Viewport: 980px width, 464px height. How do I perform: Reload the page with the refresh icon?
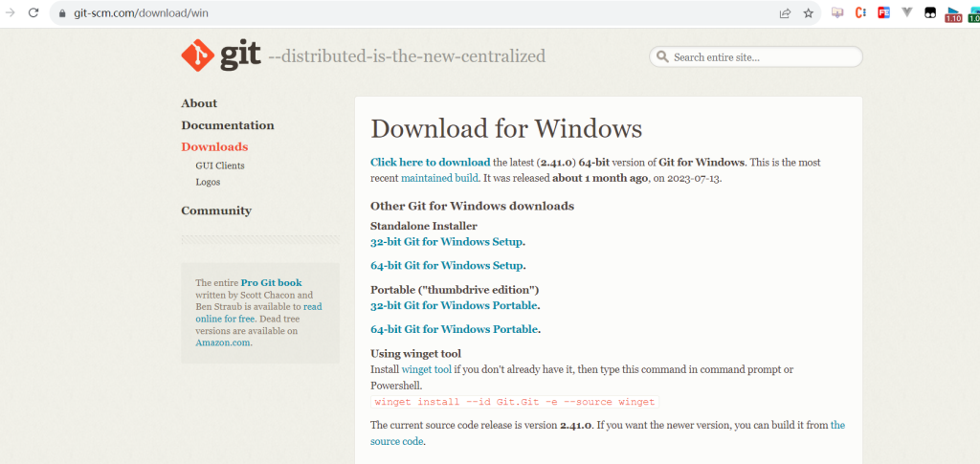coord(33,12)
